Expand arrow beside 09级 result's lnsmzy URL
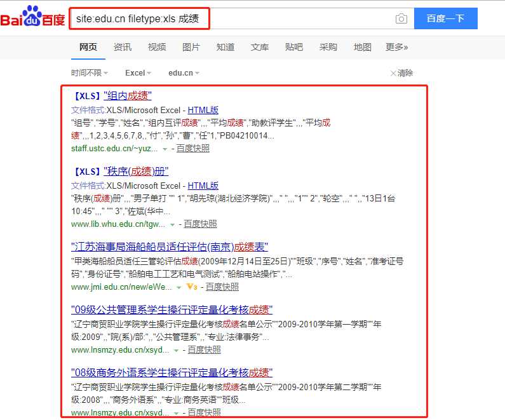The image size is (505, 420). (x=176, y=351)
